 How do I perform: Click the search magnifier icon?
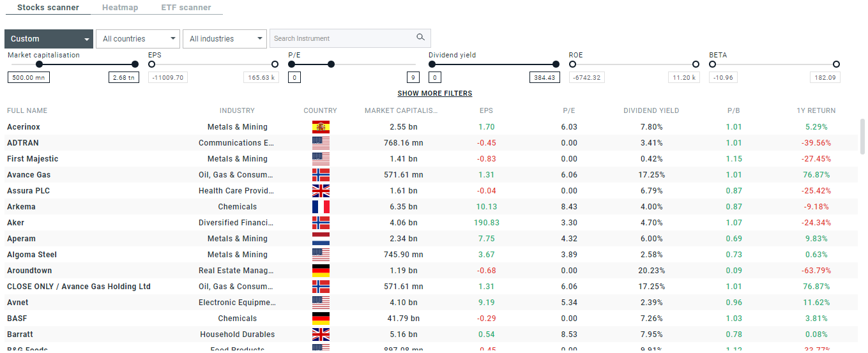[420, 38]
